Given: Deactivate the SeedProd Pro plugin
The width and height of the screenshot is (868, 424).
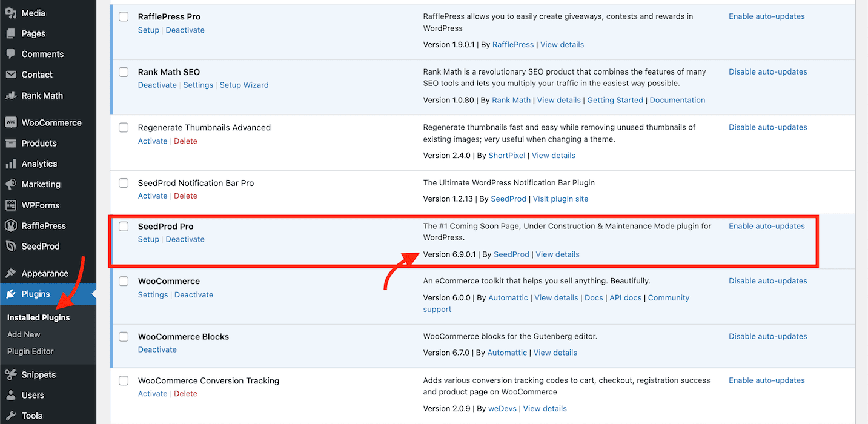Looking at the screenshot, I should [x=185, y=239].
